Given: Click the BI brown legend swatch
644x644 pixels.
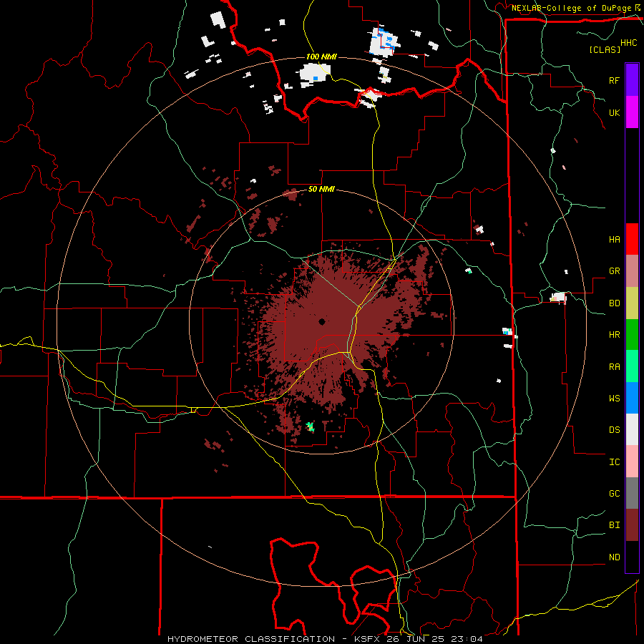Looking at the screenshot, I should (x=632, y=525).
